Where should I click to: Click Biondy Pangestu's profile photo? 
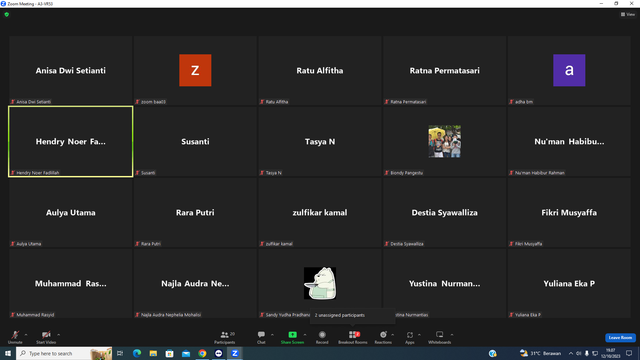coord(444,141)
